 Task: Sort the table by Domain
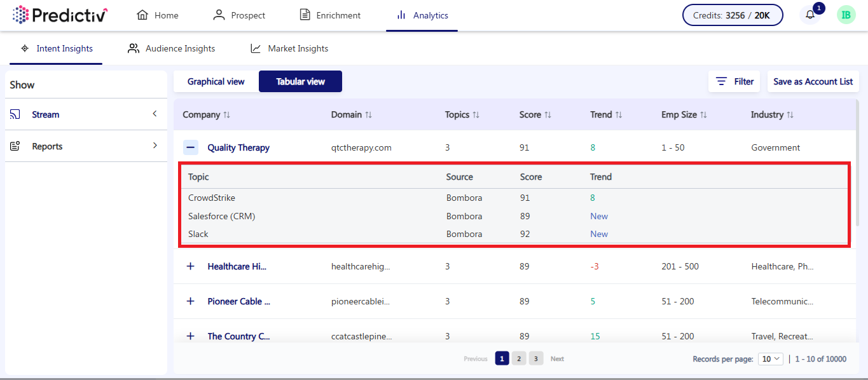352,115
